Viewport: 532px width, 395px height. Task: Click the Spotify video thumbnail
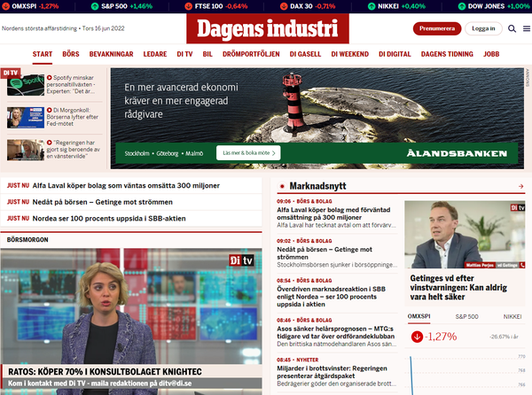tap(26, 85)
